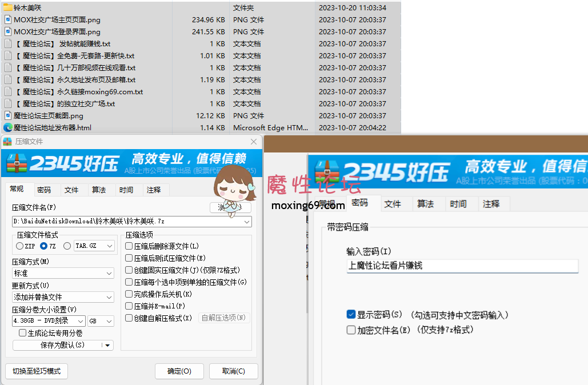Select the MOX社交广场登录界面.png file icon
Viewport: 588px width, 385px height.
(x=8, y=32)
